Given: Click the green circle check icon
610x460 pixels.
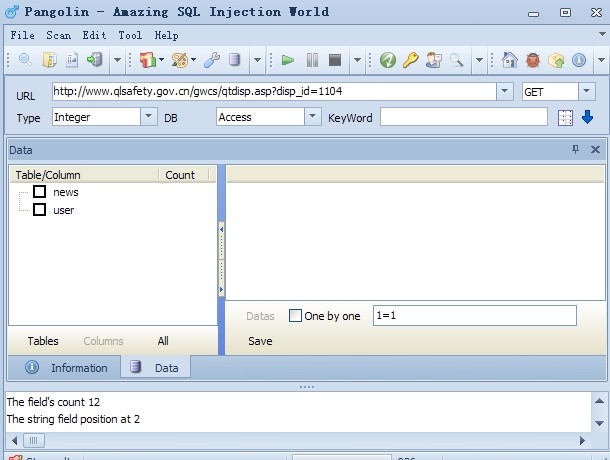Looking at the screenshot, I should pyautogui.click(x=388, y=60).
